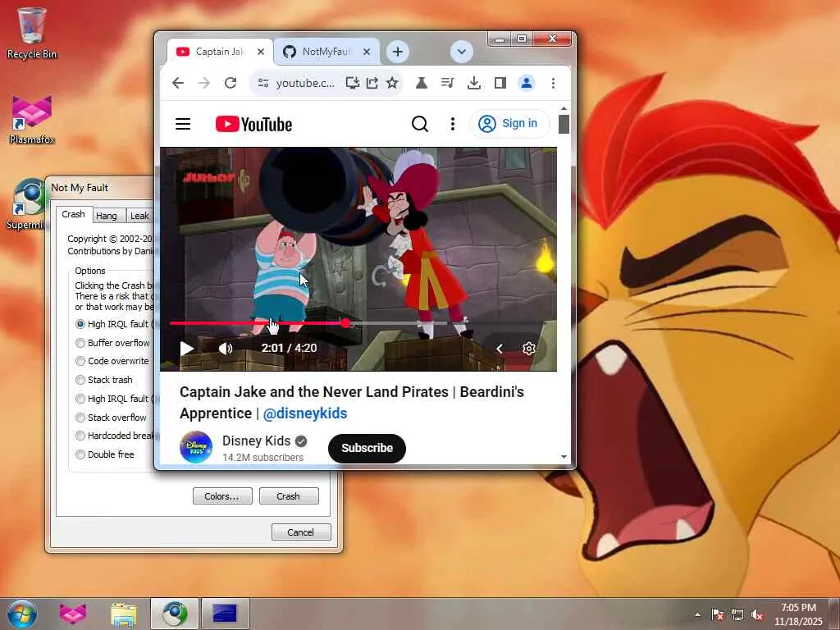Select Stack overflow radio option
The height and width of the screenshot is (630, 840).
112,418
